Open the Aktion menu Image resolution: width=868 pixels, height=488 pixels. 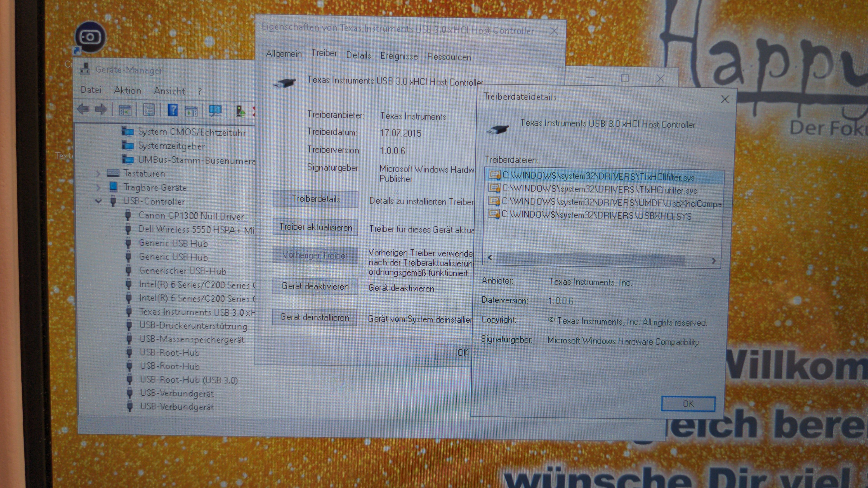point(127,90)
